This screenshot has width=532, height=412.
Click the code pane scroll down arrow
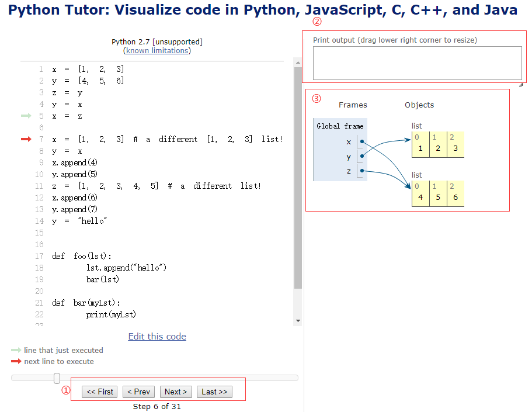[298, 321]
